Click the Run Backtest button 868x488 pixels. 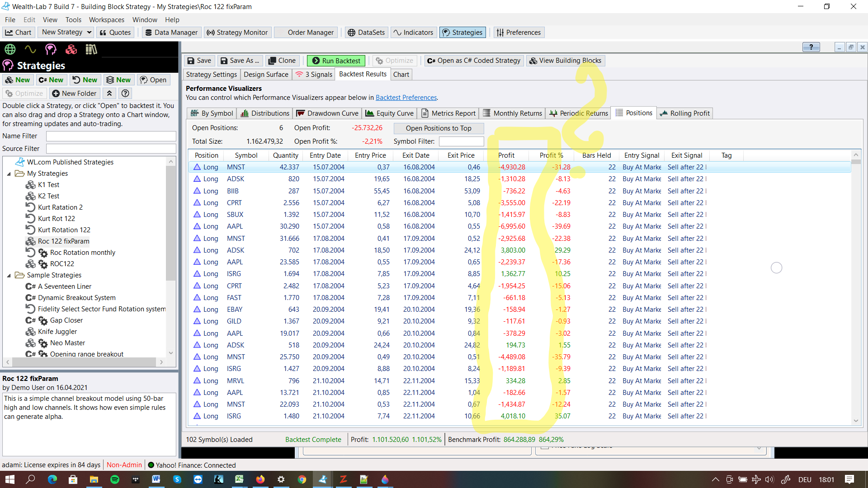click(336, 61)
